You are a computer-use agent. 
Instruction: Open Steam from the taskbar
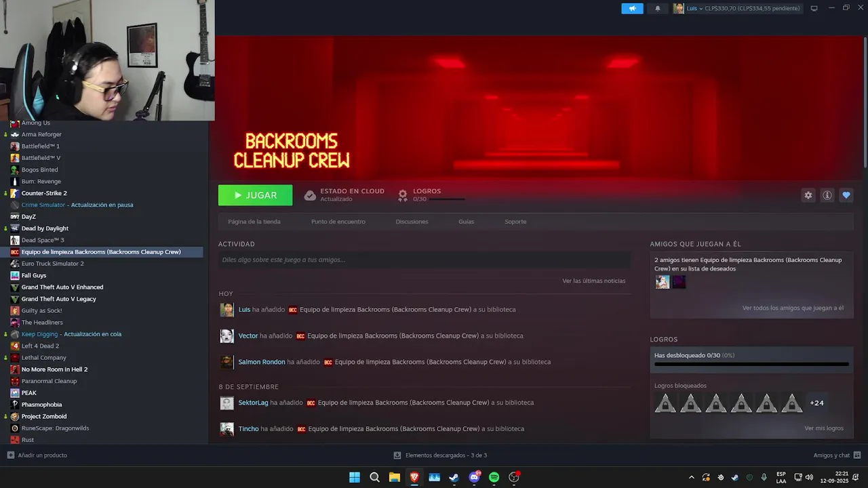coord(454,477)
